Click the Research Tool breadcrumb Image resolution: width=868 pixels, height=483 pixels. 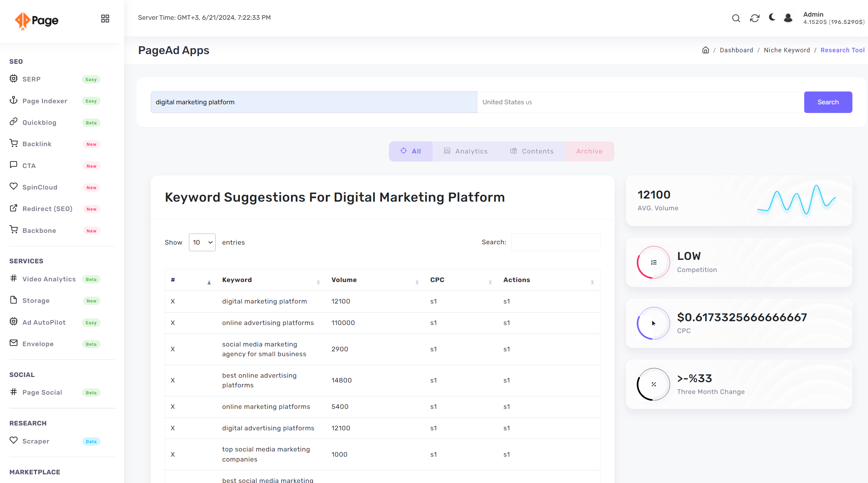842,50
